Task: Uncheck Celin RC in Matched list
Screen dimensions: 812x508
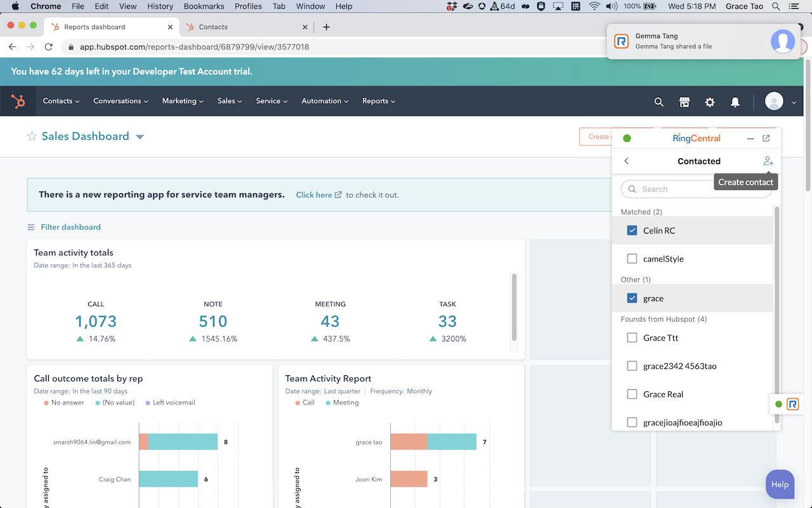Action: coord(632,230)
